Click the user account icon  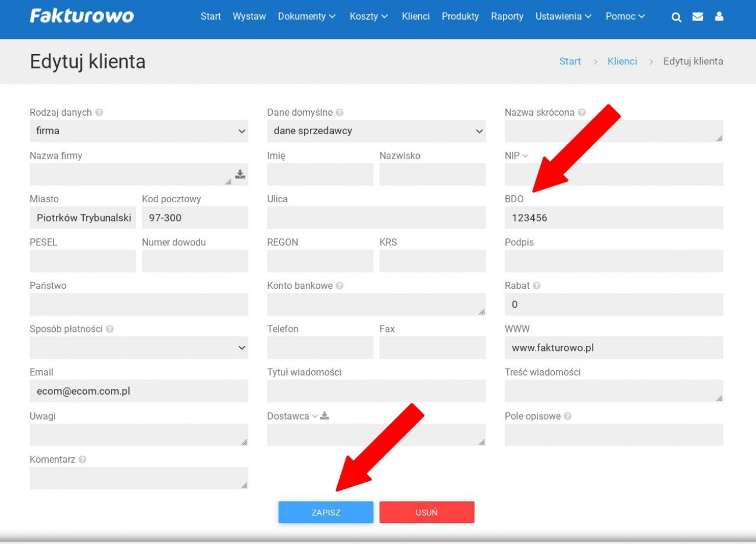(719, 17)
